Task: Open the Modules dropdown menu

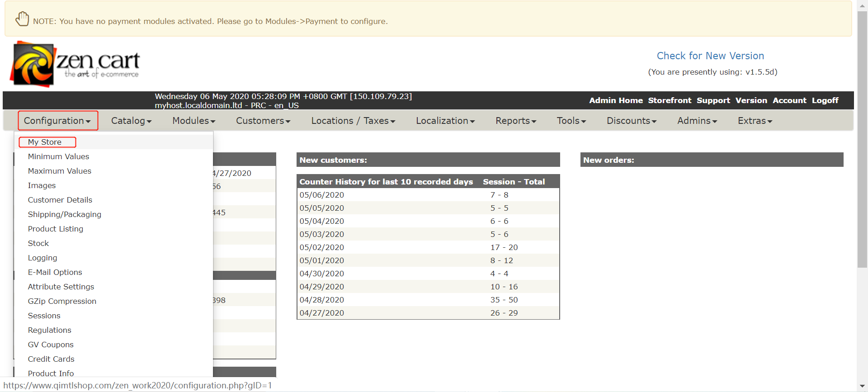Action: point(193,121)
